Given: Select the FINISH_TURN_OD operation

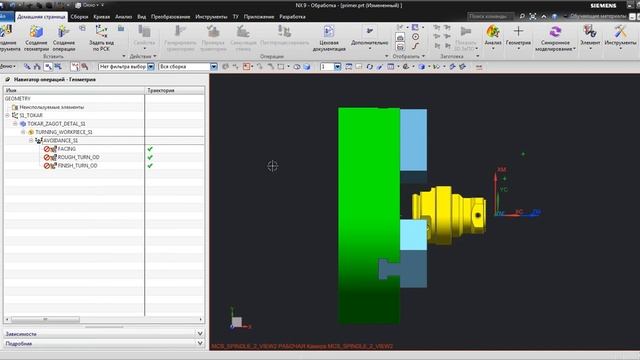Looking at the screenshot, I should (78, 166).
